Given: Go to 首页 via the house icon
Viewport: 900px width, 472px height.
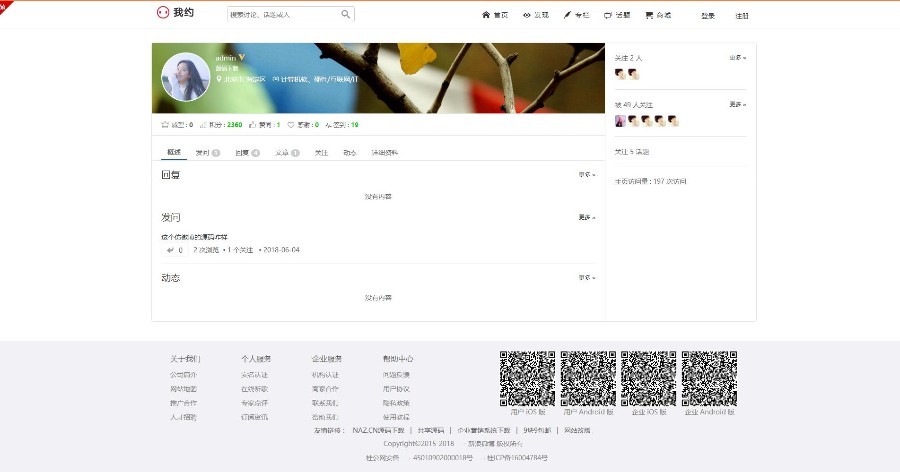Looking at the screenshot, I should click(x=486, y=16).
